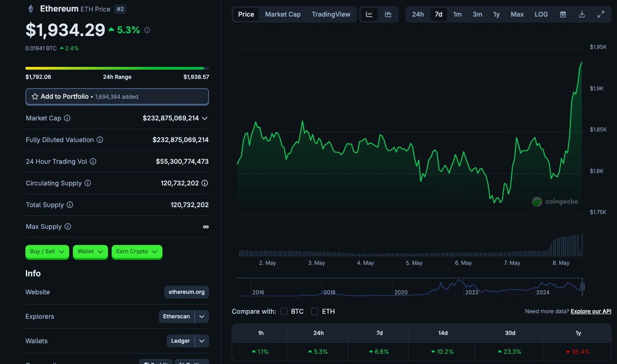Viewport: 617px width, 364px height.
Task: Select the Price chart tab
Action: (x=246, y=14)
